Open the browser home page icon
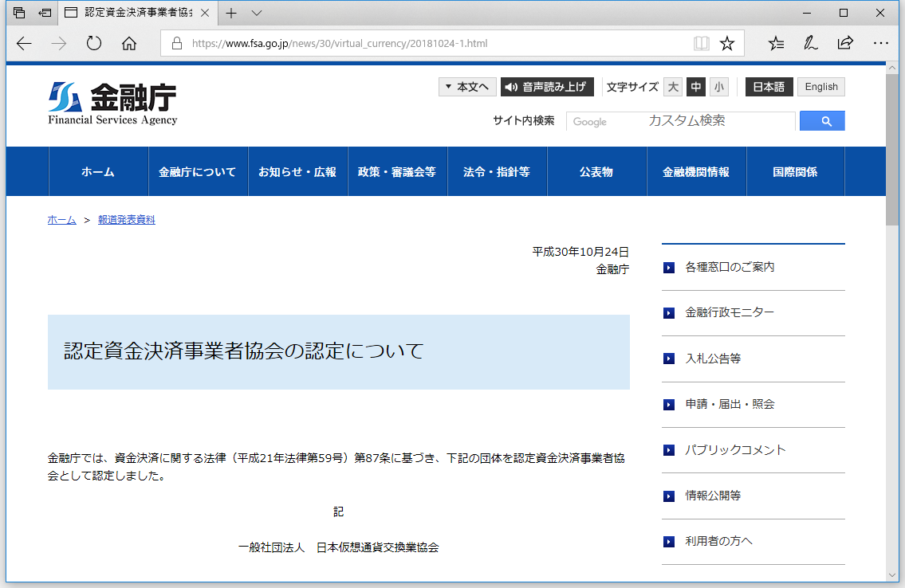Image resolution: width=905 pixels, height=588 pixels. (128, 43)
